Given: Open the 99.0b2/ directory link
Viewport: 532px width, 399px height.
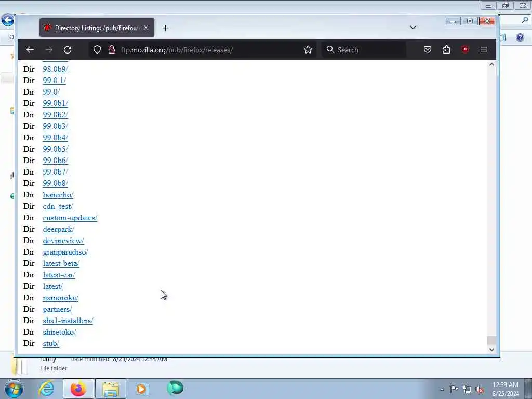Looking at the screenshot, I should point(55,115).
